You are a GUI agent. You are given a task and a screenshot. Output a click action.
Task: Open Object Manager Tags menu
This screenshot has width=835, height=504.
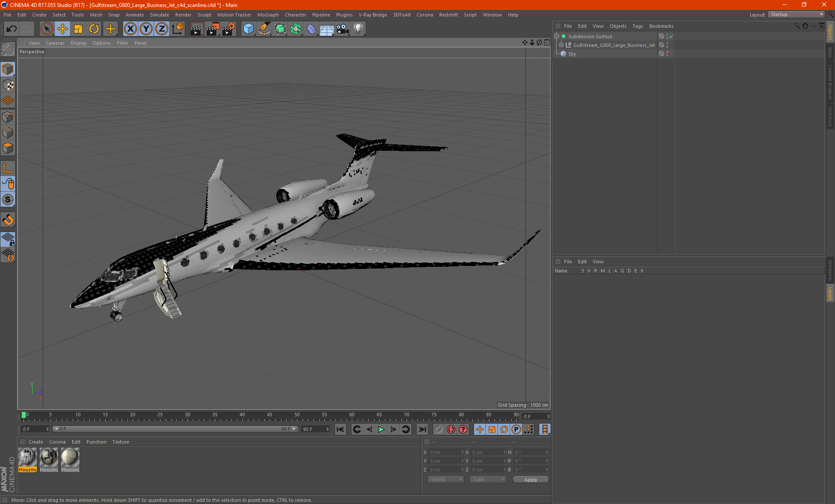pos(638,26)
